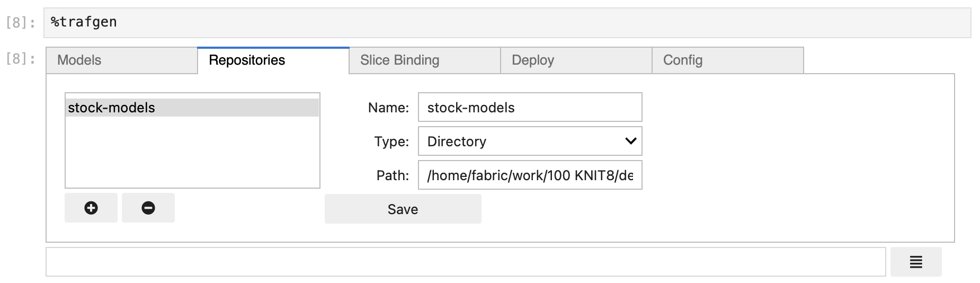
Task: Click the empty text box below the panel
Action: tap(465, 262)
